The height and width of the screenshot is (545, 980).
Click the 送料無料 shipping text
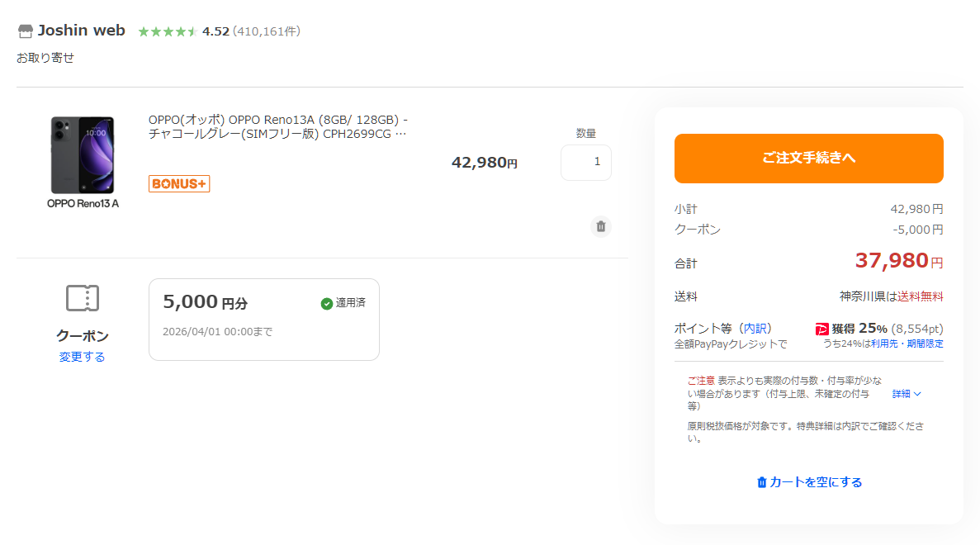920,296
